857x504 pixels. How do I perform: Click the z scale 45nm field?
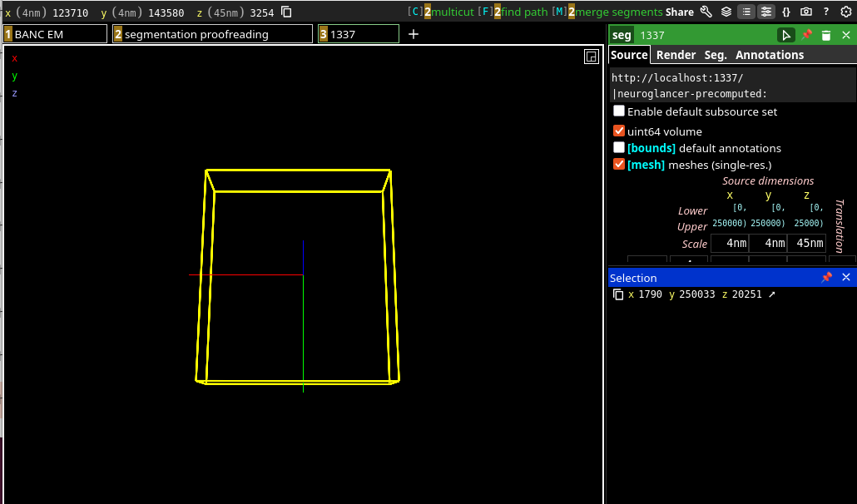click(806, 244)
